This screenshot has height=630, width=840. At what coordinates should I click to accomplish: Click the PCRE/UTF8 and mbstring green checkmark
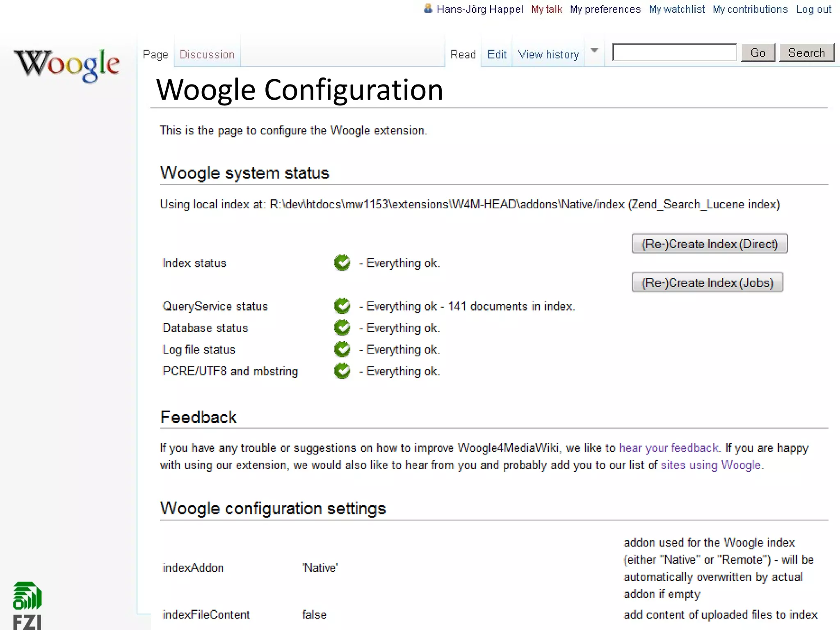[342, 371]
